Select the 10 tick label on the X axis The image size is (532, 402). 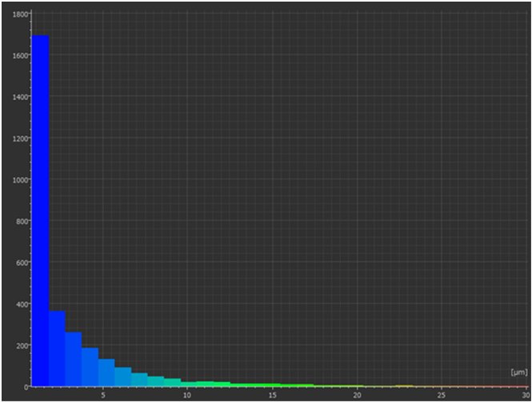tap(186, 394)
